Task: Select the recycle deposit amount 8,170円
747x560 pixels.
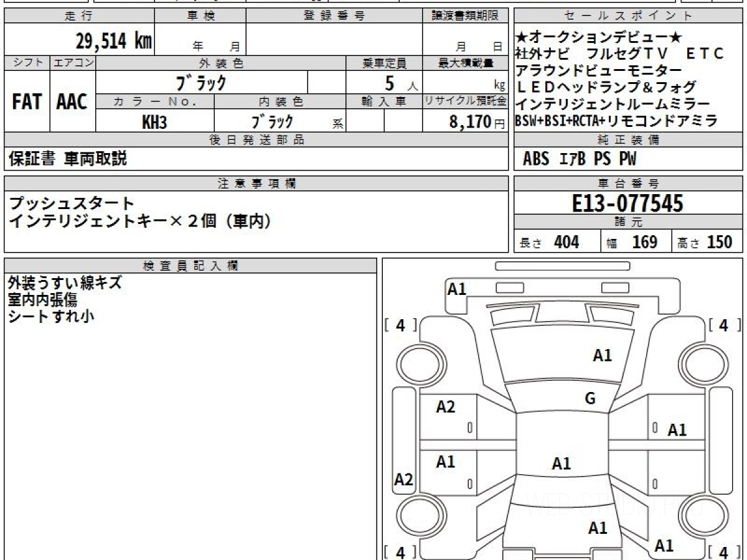Action: pos(477,122)
